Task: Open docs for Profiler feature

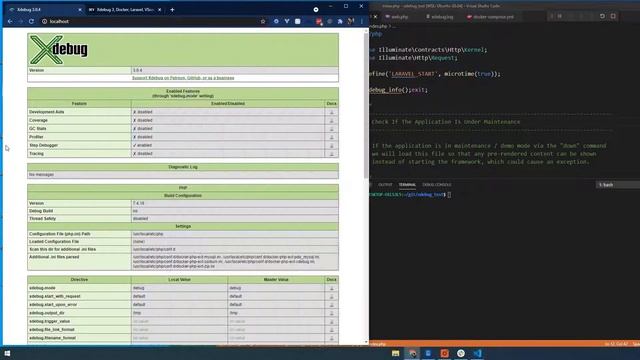Action: [331, 137]
